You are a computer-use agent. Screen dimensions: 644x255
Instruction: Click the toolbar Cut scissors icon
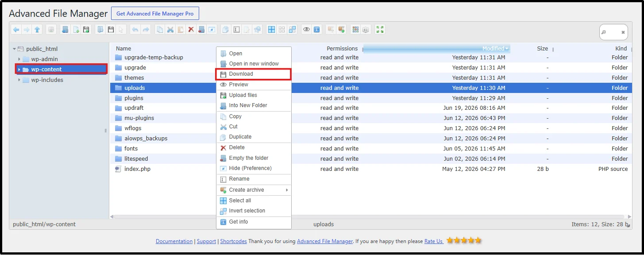coord(170,30)
